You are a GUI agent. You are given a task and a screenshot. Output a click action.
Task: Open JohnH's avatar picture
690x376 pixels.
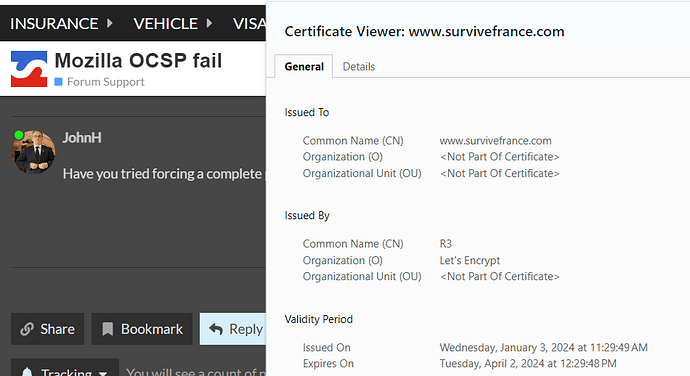pyautogui.click(x=33, y=151)
